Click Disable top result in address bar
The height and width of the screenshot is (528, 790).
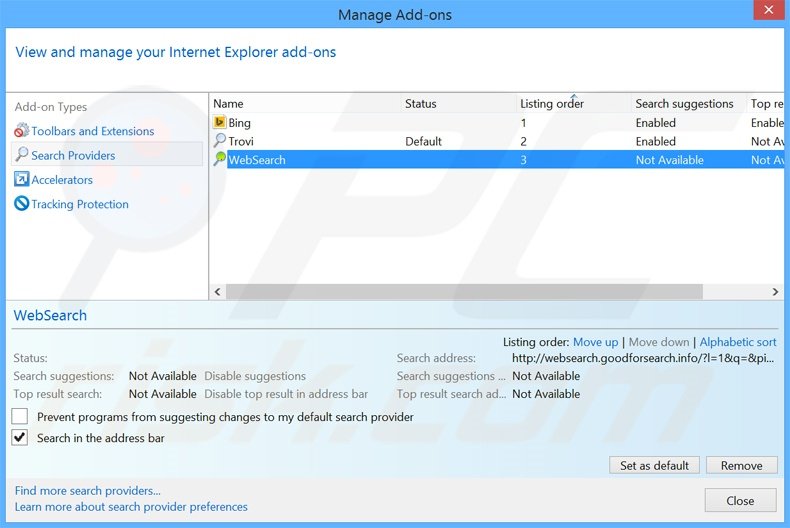coord(286,394)
